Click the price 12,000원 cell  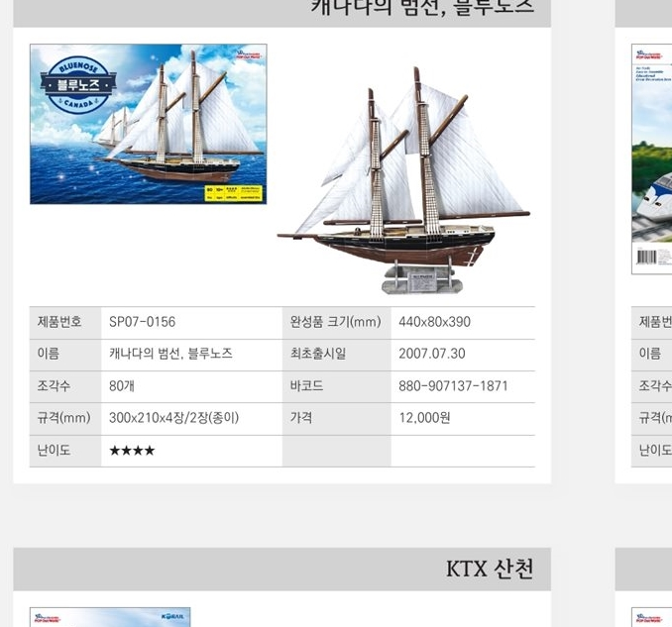tap(463, 418)
